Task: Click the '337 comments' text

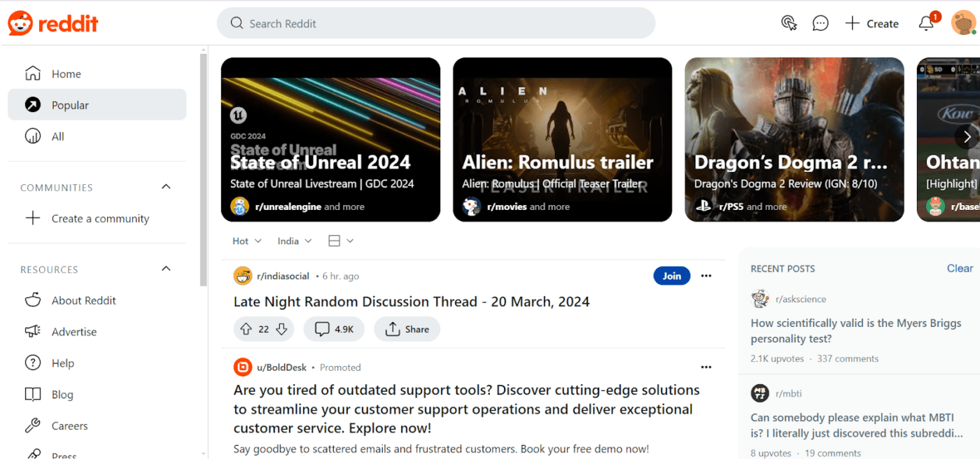Action: pos(848,358)
